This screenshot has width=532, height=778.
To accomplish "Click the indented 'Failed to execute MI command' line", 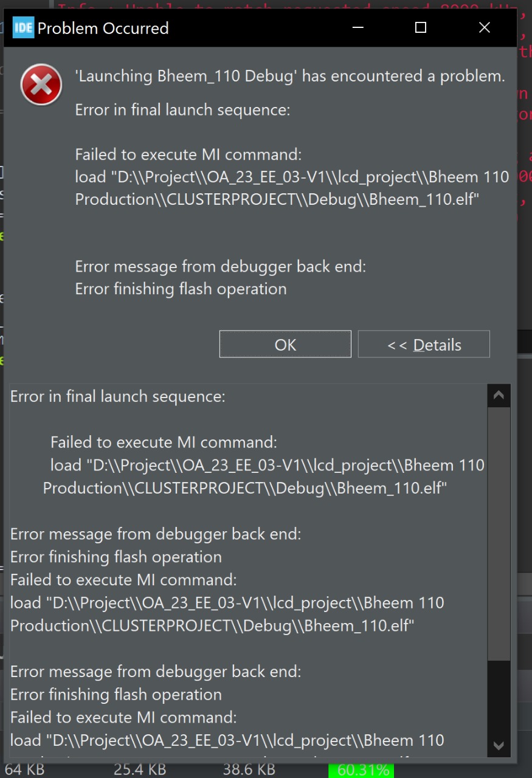I will pos(164,442).
